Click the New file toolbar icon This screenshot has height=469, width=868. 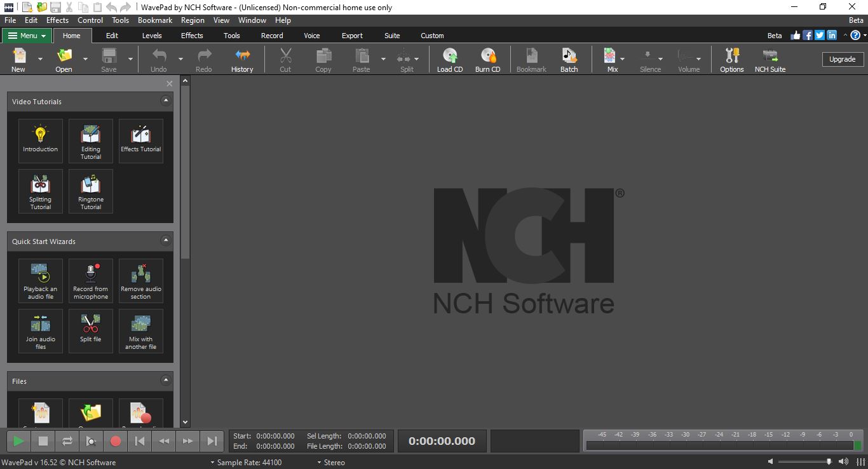point(18,60)
